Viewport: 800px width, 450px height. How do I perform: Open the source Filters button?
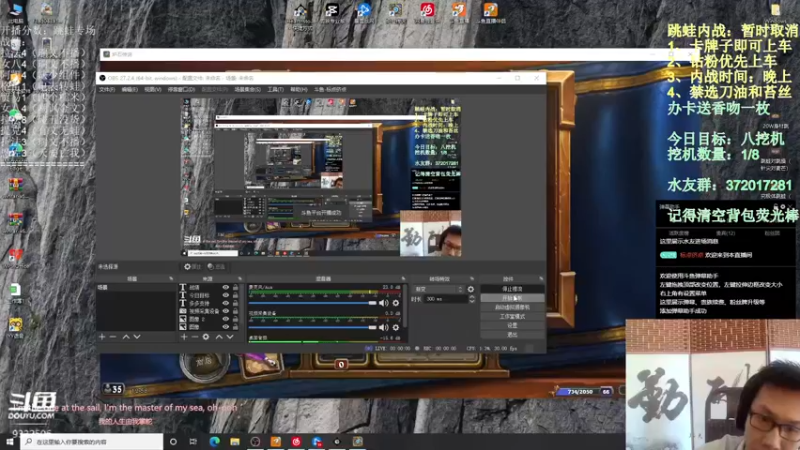(216, 266)
